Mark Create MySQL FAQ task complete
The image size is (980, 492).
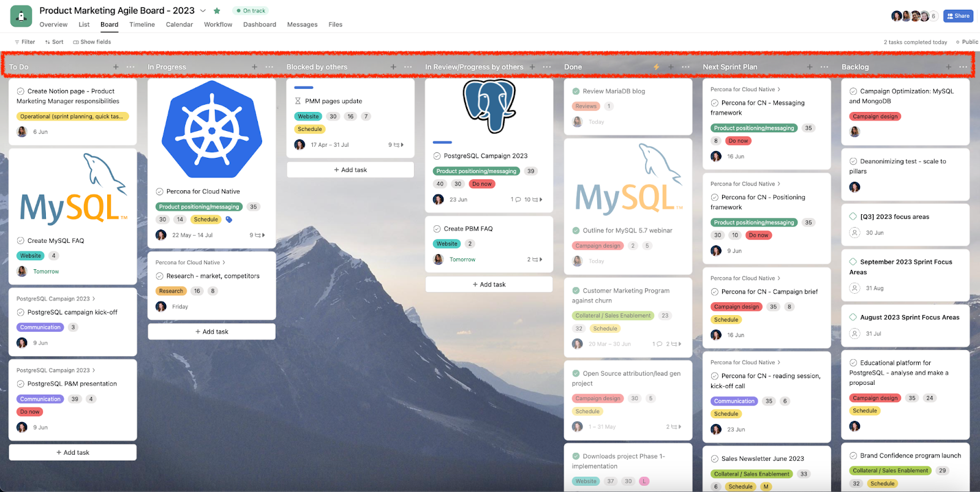(21, 240)
